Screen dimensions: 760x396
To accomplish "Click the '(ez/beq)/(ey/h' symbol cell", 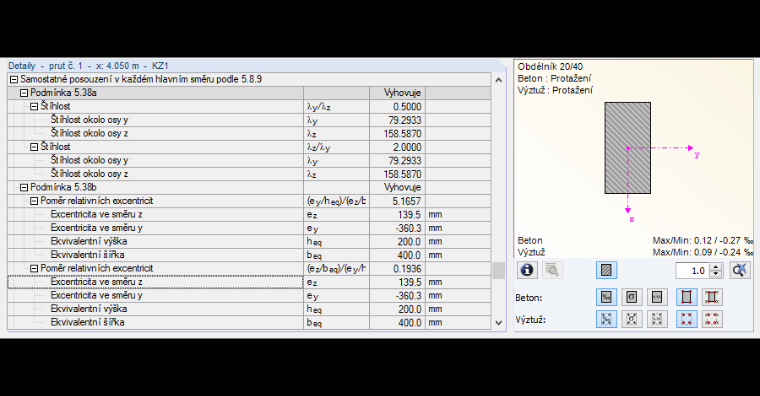I will [x=336, y=269].
